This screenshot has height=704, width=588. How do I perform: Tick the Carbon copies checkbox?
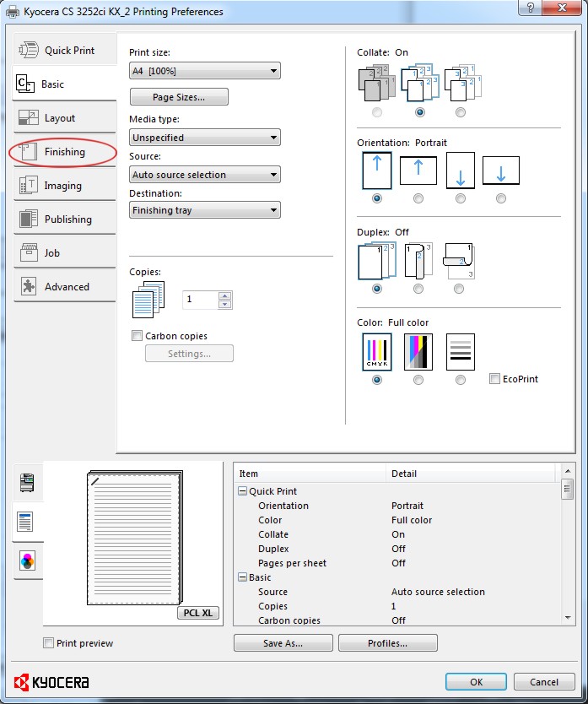click(x=137, y=336)
